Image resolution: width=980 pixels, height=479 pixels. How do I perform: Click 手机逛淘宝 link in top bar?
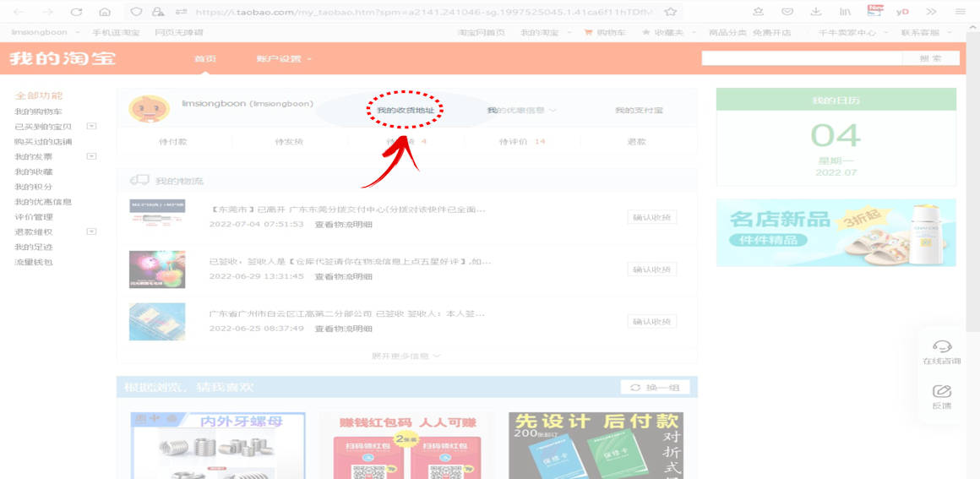[116, 32]
